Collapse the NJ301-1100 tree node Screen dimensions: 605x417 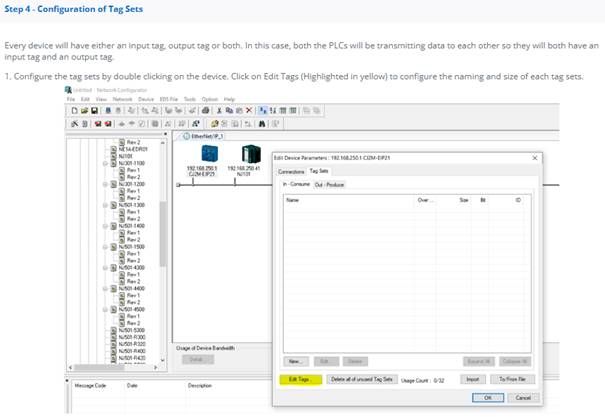point(105,163)
